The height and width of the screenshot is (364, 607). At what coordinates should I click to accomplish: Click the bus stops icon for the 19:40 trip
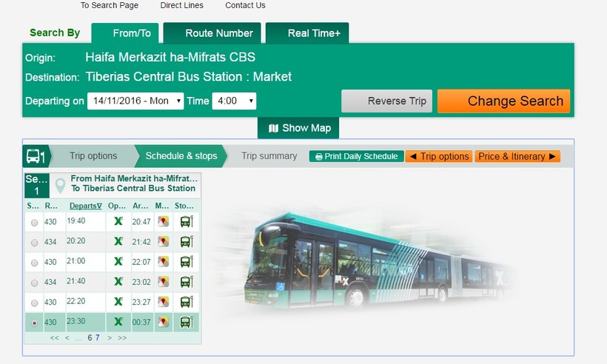tap(187, 221)
